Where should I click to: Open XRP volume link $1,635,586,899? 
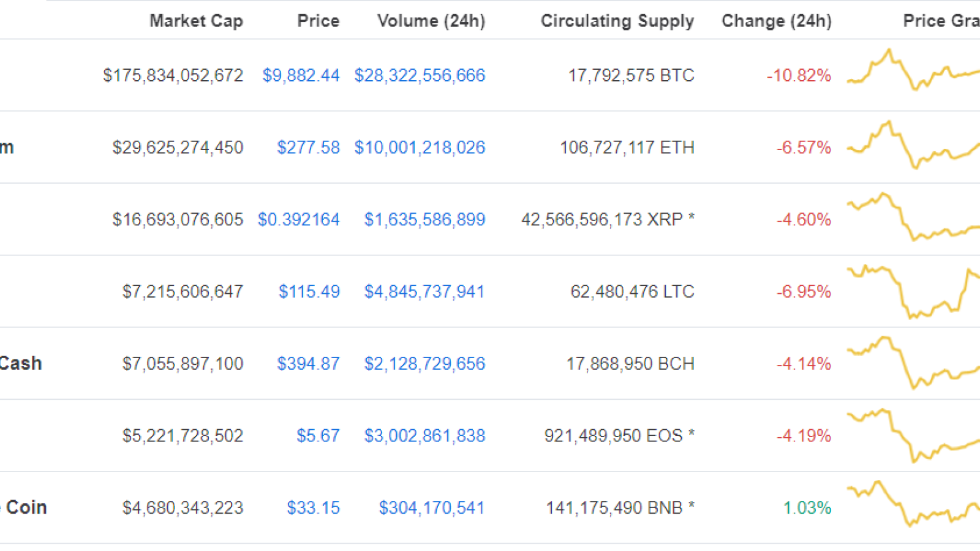point(424,220)
